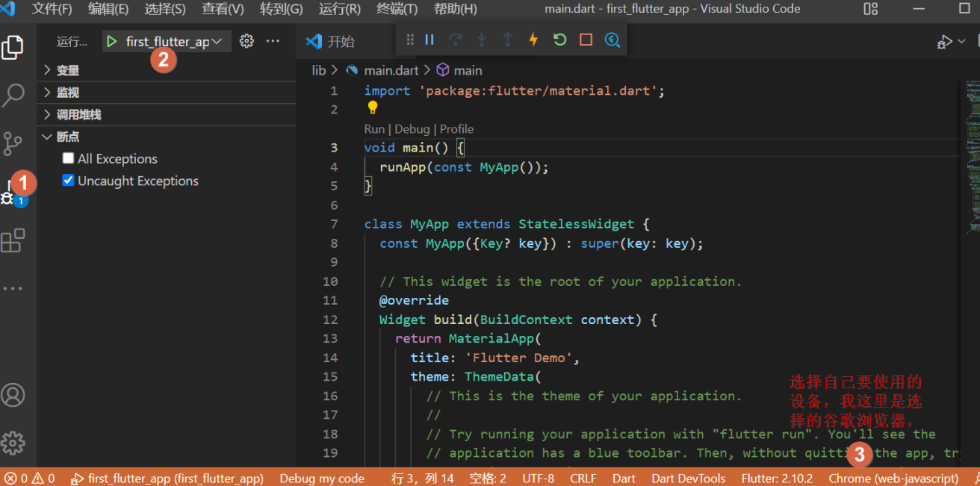
Task: Click run-or-debug icon at editor top right
Action: coord(945,42)
